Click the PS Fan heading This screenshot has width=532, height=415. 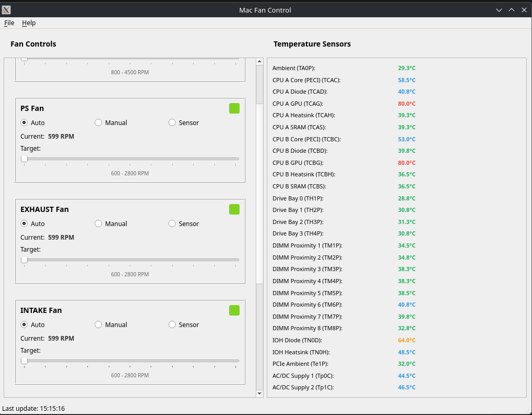pos(32,108)
